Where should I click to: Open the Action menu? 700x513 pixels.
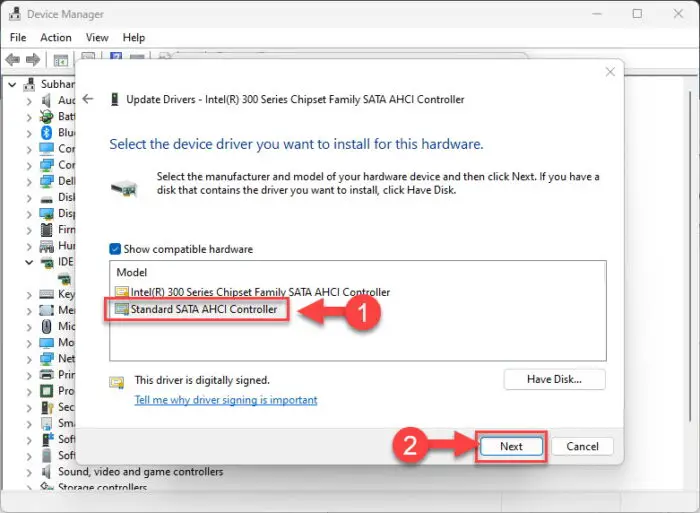(x=56, y=38)
